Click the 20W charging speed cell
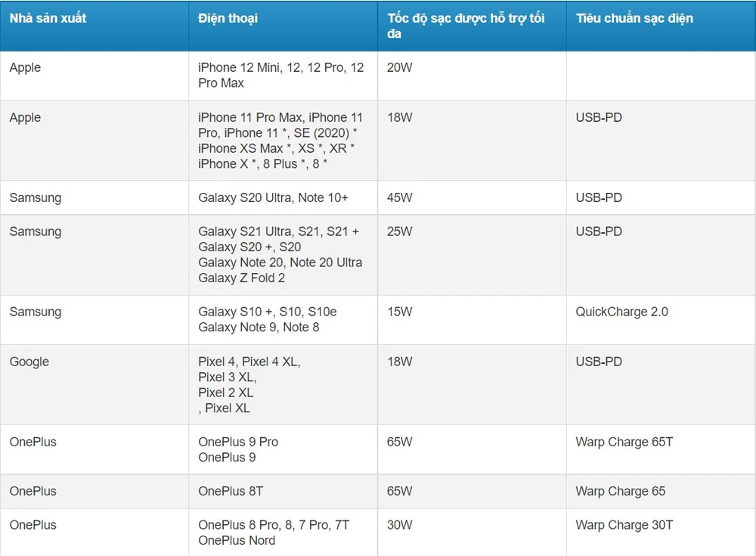The height and width of the screenshot is (556, 756). point(400,67)
